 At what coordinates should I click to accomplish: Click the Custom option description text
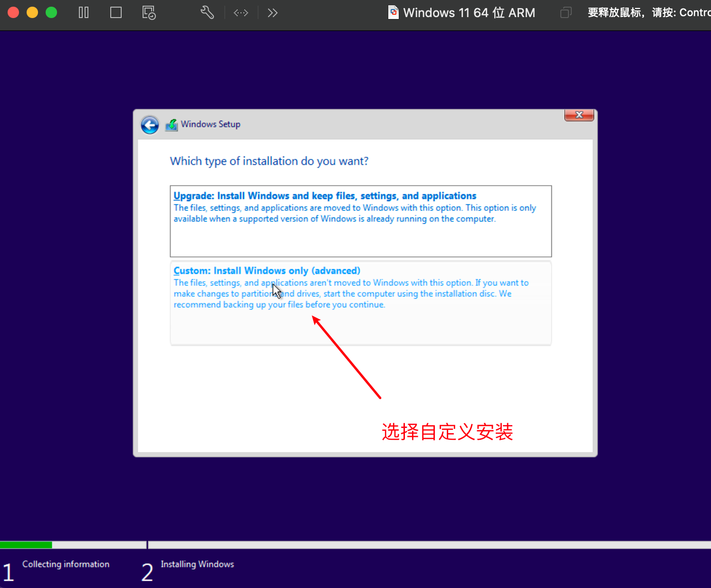tap(351, 294)
